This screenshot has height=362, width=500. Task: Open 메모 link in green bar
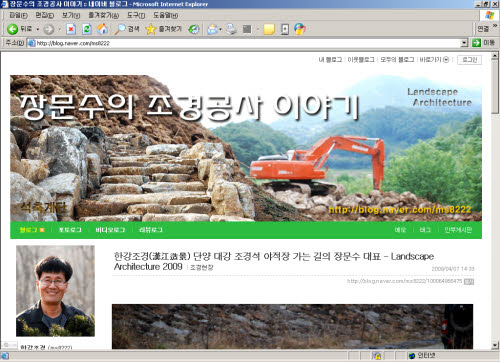coord(400,230)
